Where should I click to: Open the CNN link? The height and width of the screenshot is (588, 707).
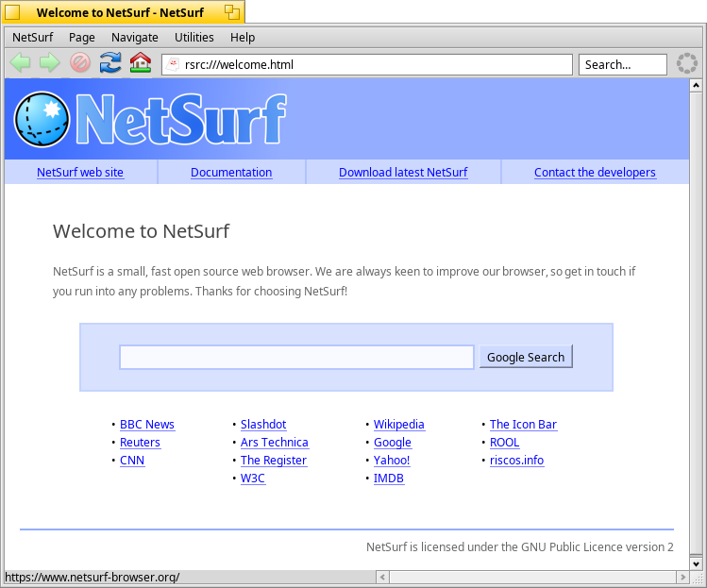coord(132,461)
